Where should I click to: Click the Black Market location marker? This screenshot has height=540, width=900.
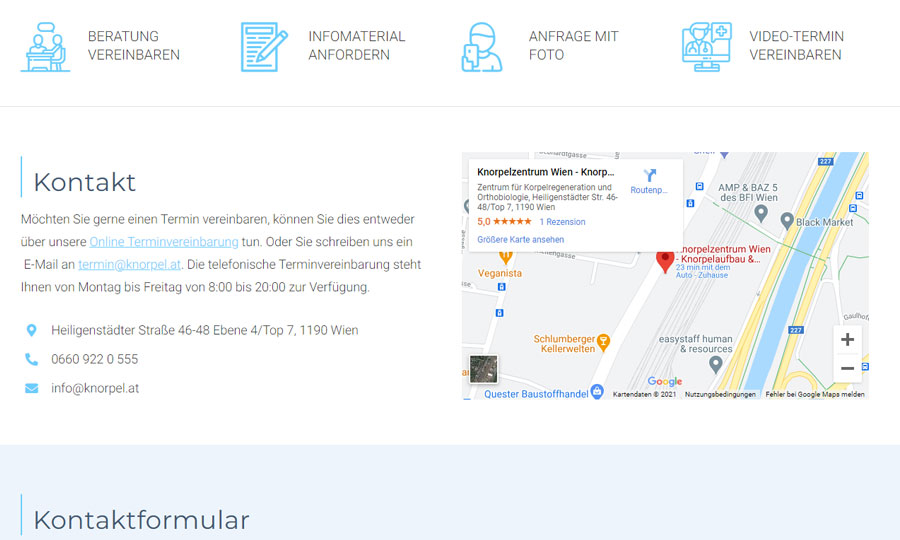tap(787, 220)
